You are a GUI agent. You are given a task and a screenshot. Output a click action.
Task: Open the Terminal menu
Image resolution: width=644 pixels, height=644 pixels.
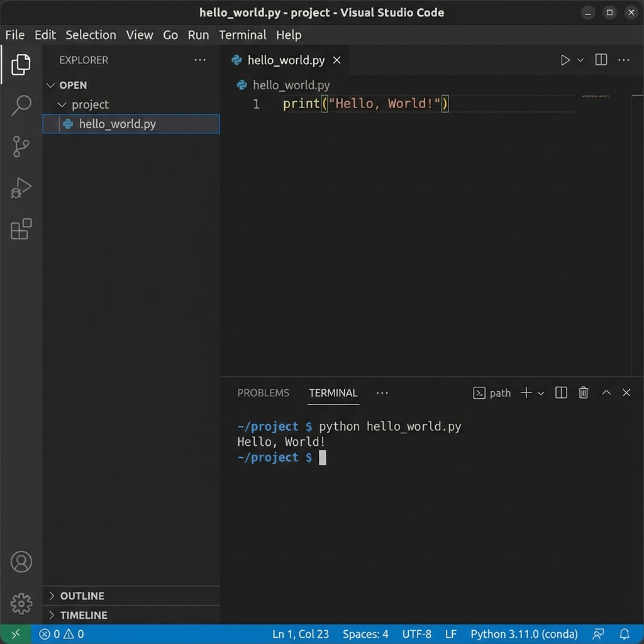click(x=242, y=35)
